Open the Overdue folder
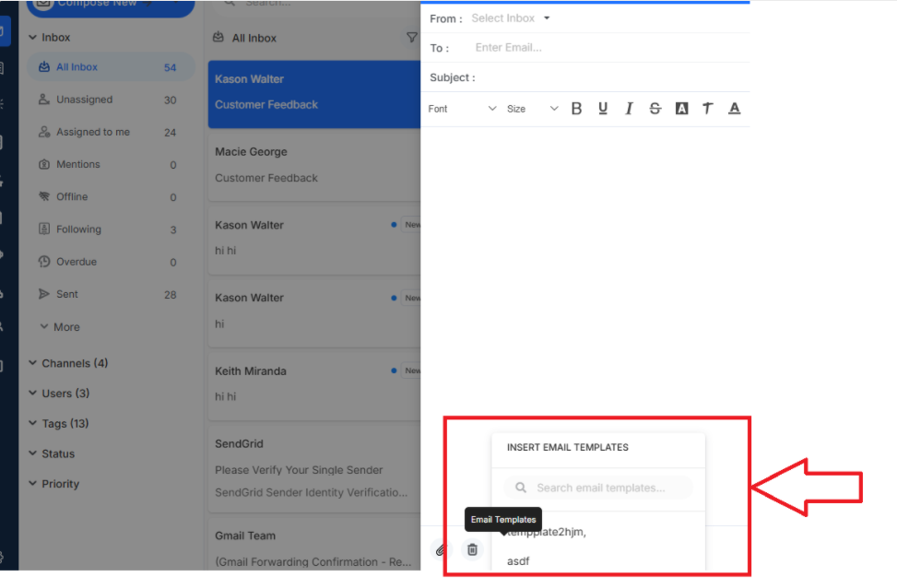This screenshot has height=588, width=897. 111,262
